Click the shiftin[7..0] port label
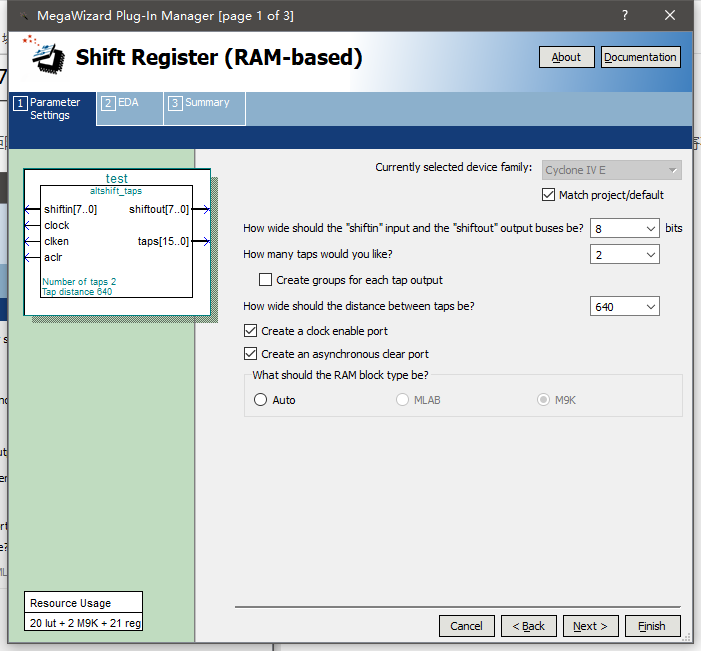Screen dimensions: 701x651 click(70, 209)
